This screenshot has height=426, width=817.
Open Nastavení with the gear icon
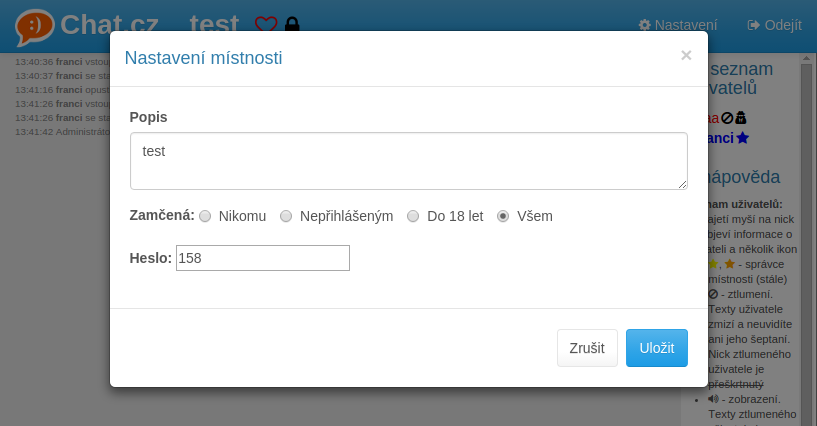coord(644,25)
